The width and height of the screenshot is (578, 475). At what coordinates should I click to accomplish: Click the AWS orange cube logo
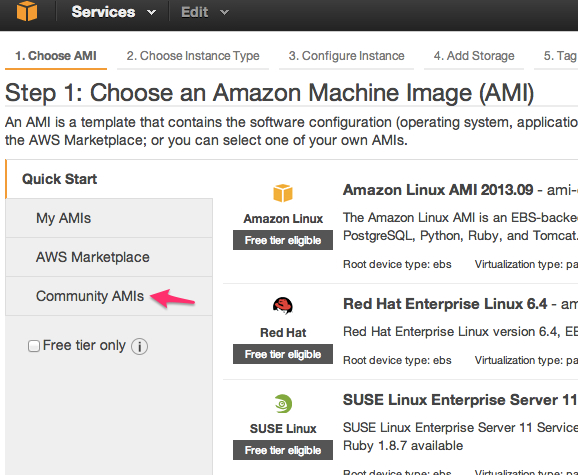pos(27,11)
